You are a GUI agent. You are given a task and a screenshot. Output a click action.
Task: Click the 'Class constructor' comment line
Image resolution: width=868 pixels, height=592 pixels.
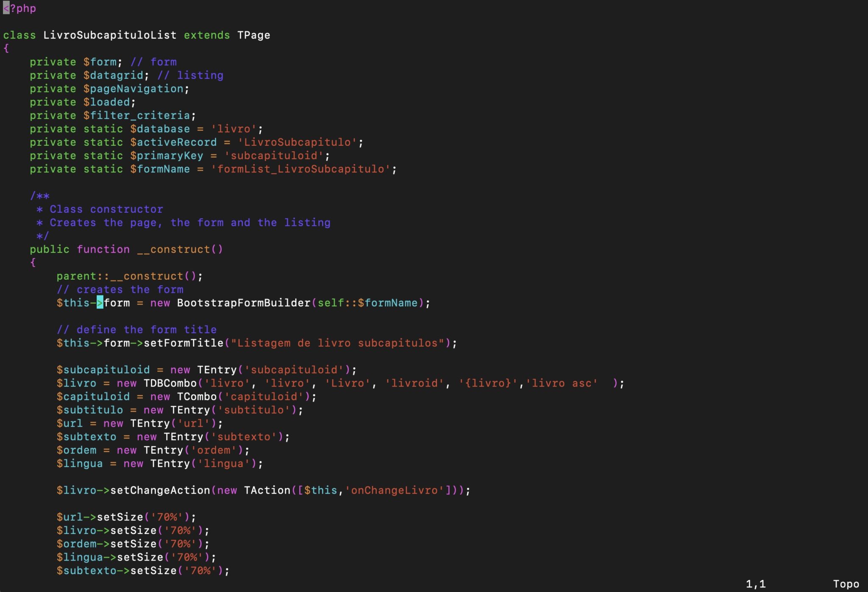(x=106, y=209)
